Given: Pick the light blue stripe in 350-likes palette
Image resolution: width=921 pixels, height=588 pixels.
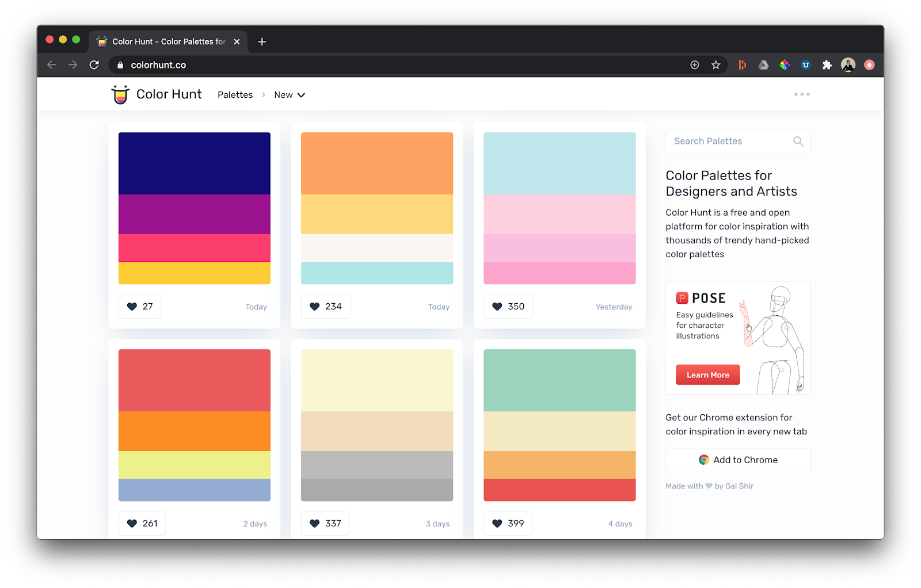Looking at the screenshot, I should point(560,163).
